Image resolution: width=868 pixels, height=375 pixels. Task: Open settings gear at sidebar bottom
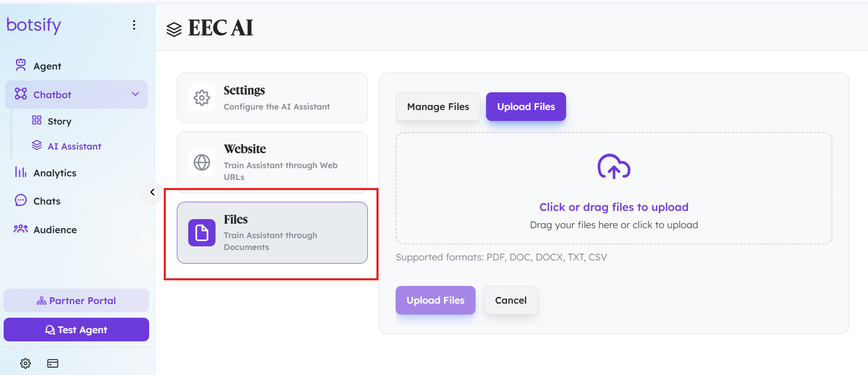click(x=25, y=363)
